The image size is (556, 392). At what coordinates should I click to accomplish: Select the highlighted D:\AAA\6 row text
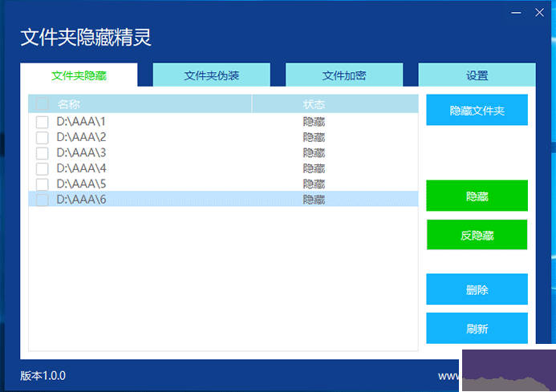click(x=81, y=200)
